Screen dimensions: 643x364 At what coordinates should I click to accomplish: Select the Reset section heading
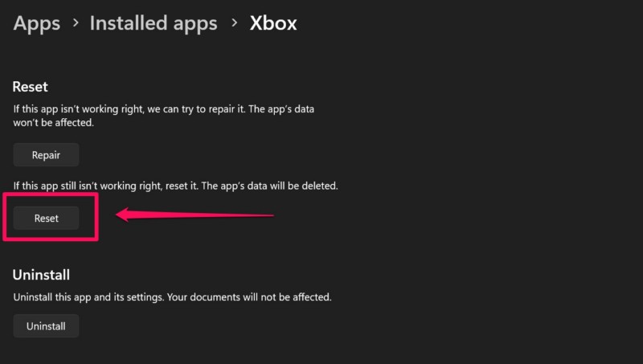click(31, 86)
